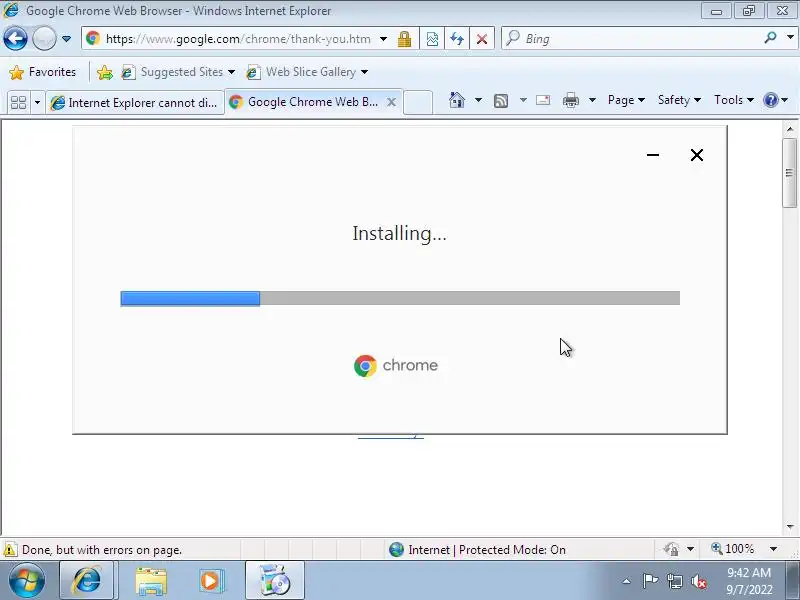
Task: Click the privacy/security status bar icon
Action: (671, 549)
